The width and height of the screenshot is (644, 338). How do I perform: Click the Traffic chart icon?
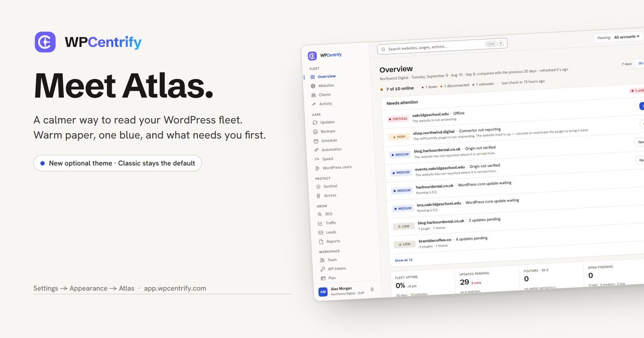[x=320, y=223]
